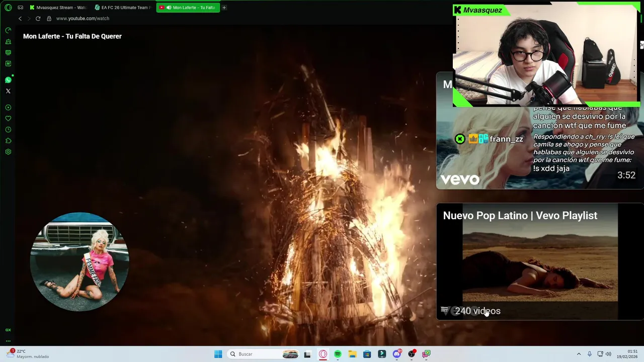Click the microphone tray icon
This screenshot has width=644, height=362.
click(x=590, y=354)
